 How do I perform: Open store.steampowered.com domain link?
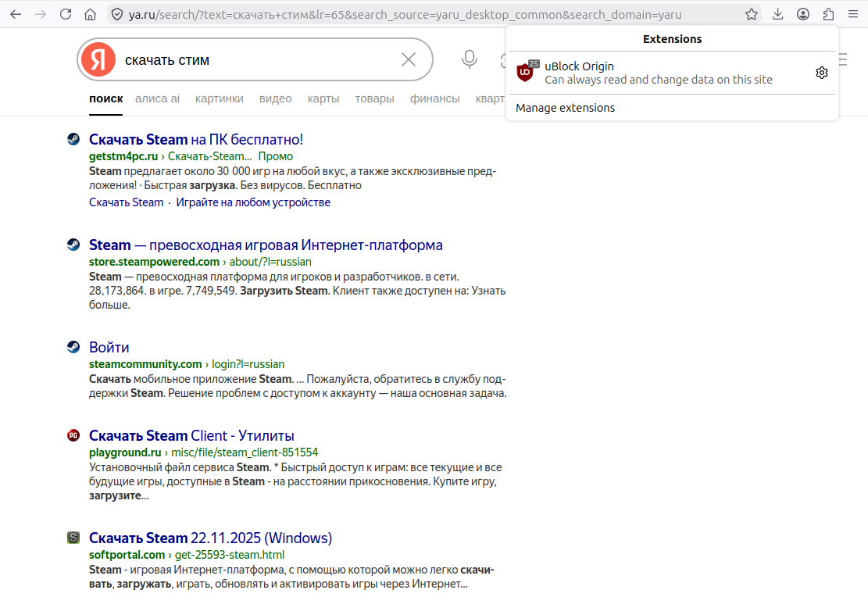[x=154, y=261]
